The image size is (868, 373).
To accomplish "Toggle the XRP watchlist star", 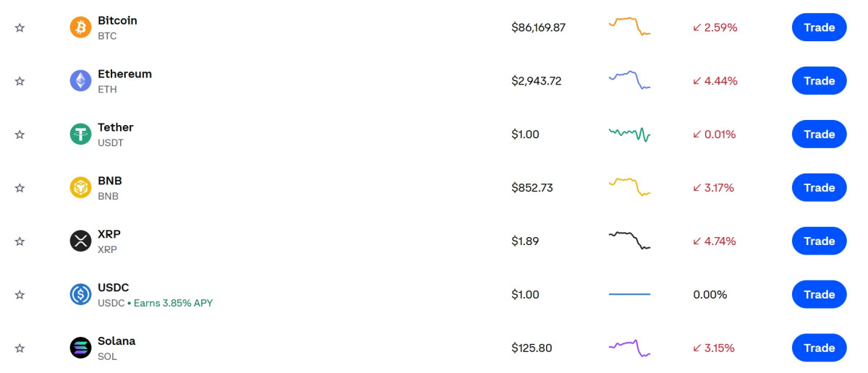I will point(20,241).
